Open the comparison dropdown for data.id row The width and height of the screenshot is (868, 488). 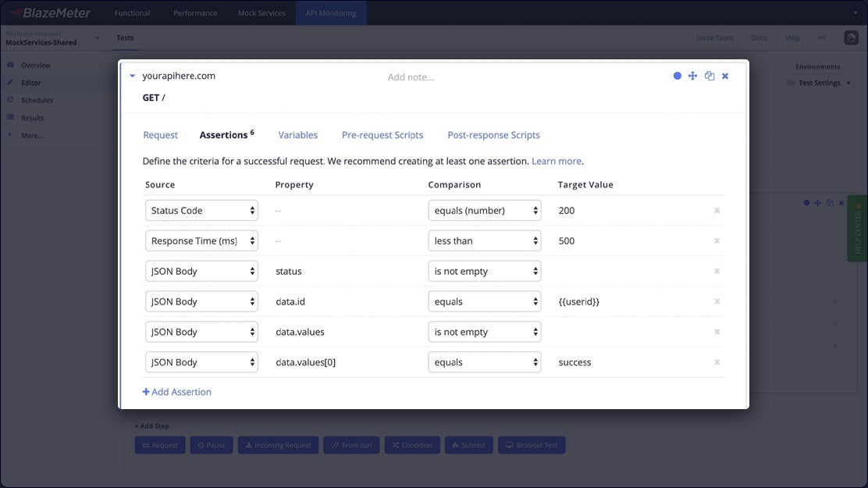[485, 302]
